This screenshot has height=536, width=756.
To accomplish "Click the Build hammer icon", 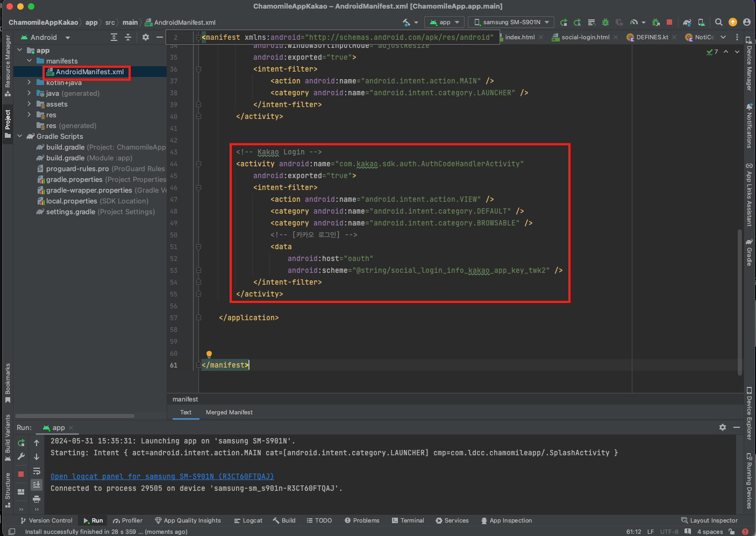I will tap(406, 22).
